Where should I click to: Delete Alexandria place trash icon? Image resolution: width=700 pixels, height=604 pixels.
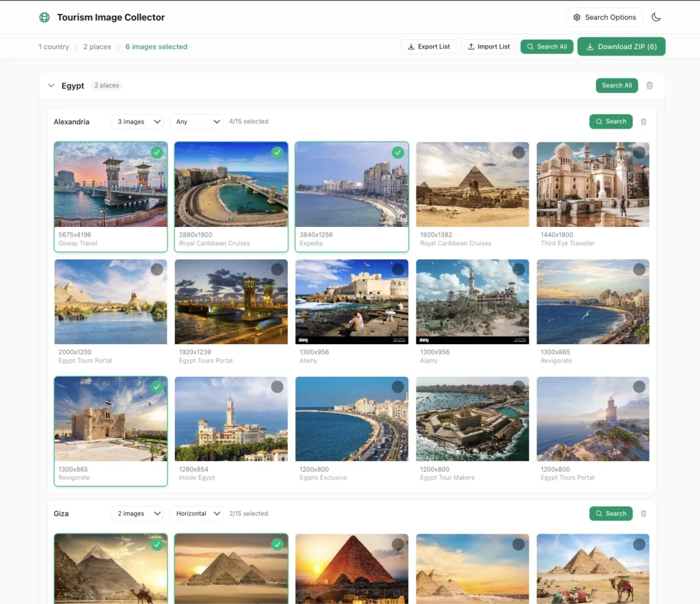tap(643, 122)
